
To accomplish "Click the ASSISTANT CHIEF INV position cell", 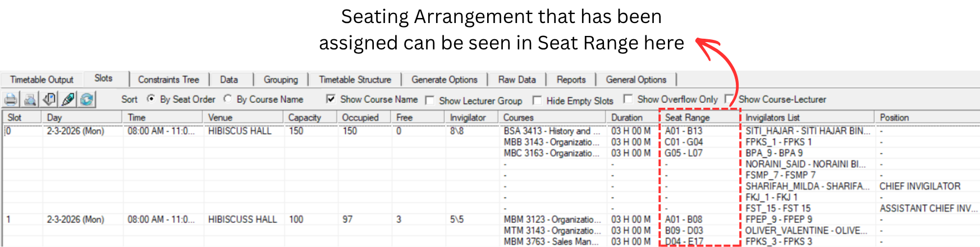I will [x=928, y=208].
